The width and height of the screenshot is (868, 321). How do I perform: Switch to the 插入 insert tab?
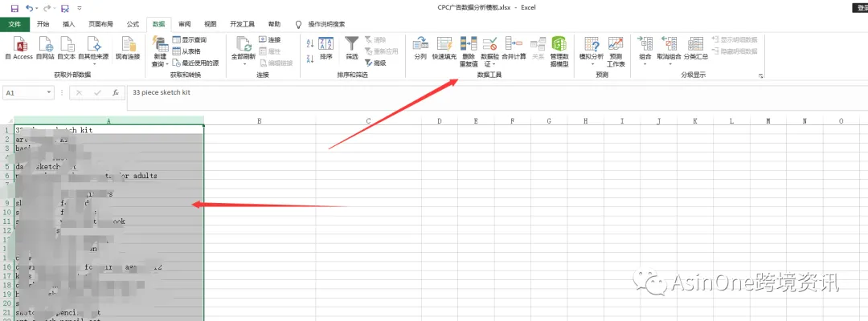click(x=68, y=24)
